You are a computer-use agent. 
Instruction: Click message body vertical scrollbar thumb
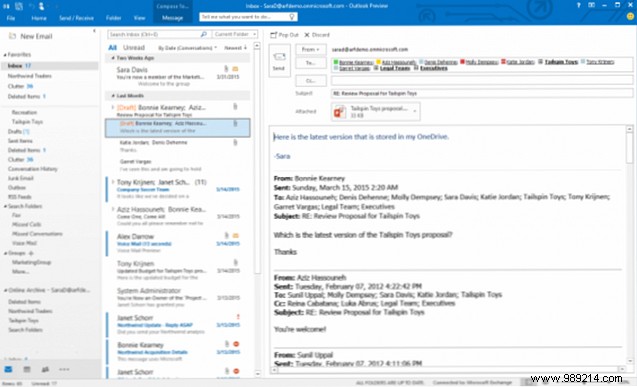[629, 148]
